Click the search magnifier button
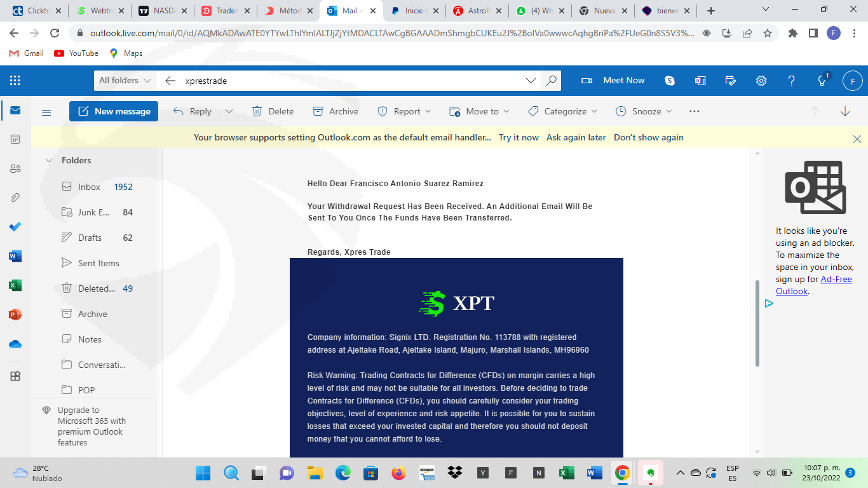 (x=551, y=81)
